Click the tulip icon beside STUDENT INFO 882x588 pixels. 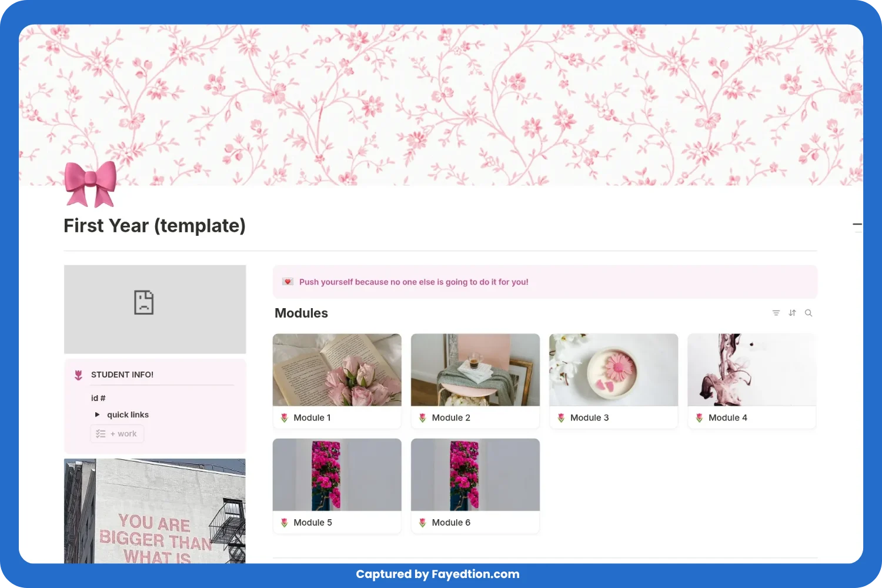[79, 375]
